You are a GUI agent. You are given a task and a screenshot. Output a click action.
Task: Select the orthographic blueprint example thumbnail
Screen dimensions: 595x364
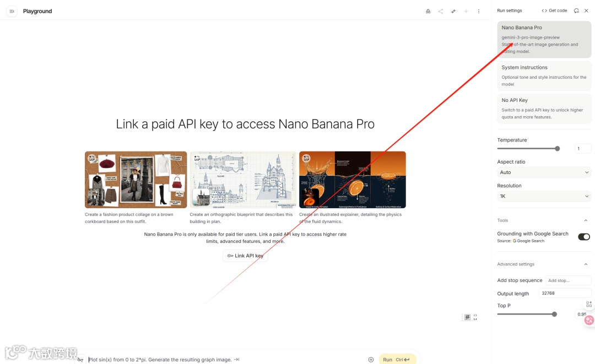click(243, 180)
